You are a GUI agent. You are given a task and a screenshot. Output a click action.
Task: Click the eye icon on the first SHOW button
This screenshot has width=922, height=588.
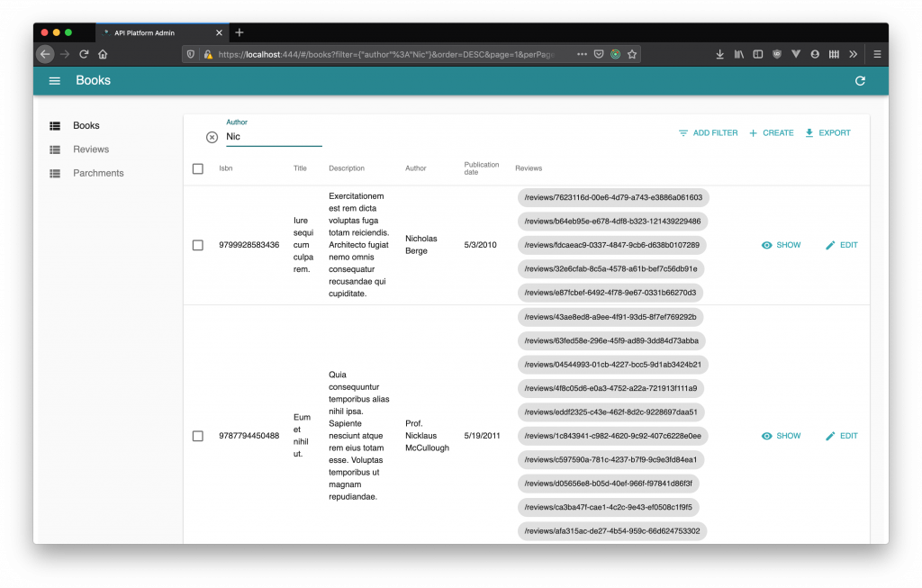[765, 245]
